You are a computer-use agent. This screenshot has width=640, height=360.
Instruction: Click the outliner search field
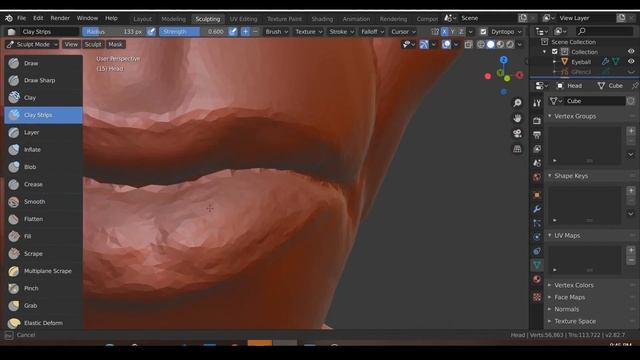(x=604, y=31)
